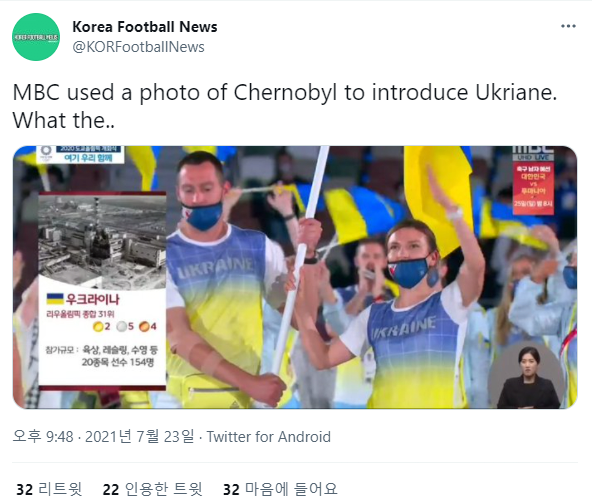Click the Tokyo 2020 emblem in the banner
592x503 pixels.
[46, 153]
